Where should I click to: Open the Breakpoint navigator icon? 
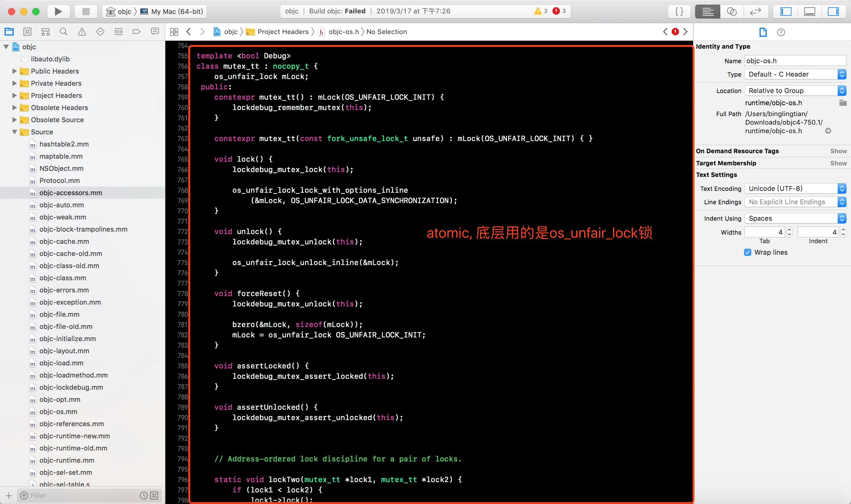pyautogui.click(x=136, y=32)
